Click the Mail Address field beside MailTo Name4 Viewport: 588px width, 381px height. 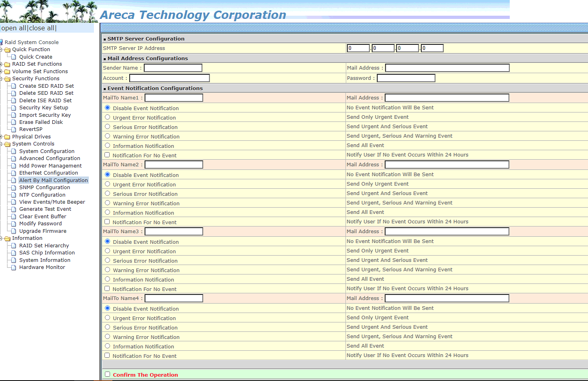[x=447, y=298]
